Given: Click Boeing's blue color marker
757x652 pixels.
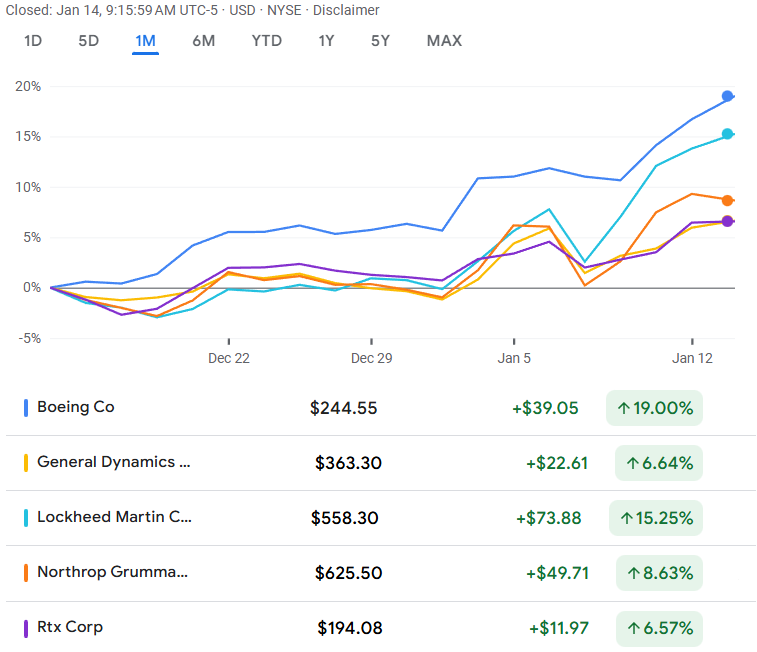Looking at the screenshot, I should point(26,408).
